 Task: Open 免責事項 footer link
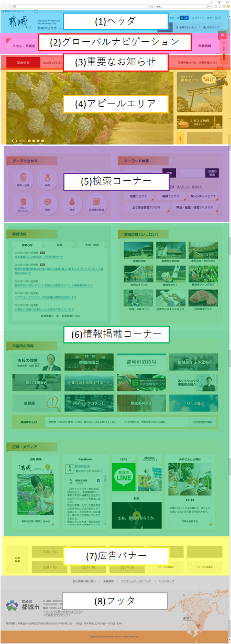click(x=108, y=581)
